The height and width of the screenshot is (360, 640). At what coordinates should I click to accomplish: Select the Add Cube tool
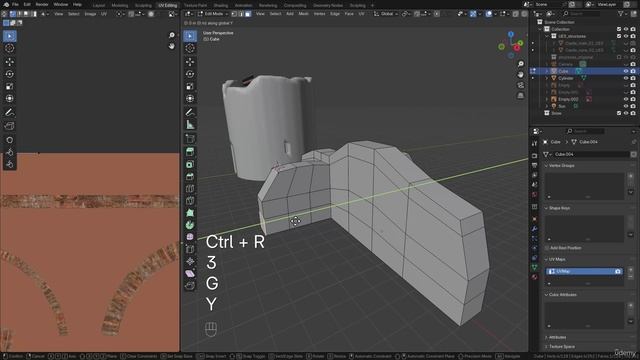click(x=190, y=138)
